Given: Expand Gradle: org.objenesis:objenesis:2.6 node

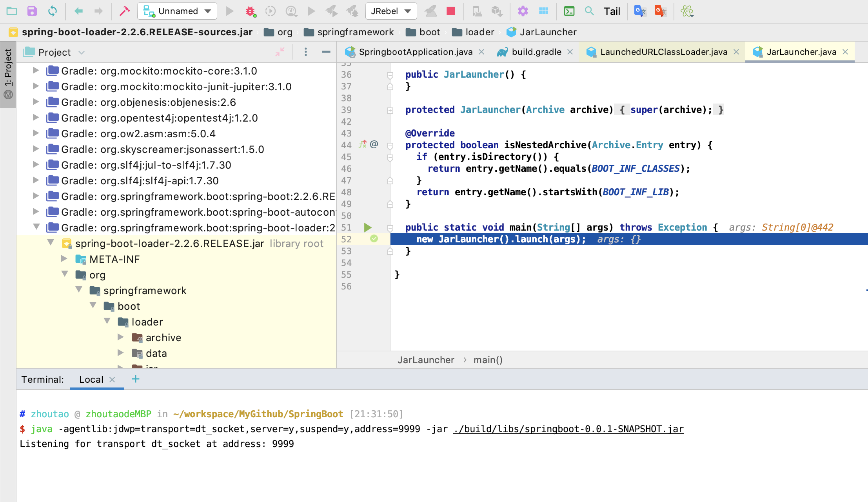Looking at the screenshot, I should tap(36, 102).
